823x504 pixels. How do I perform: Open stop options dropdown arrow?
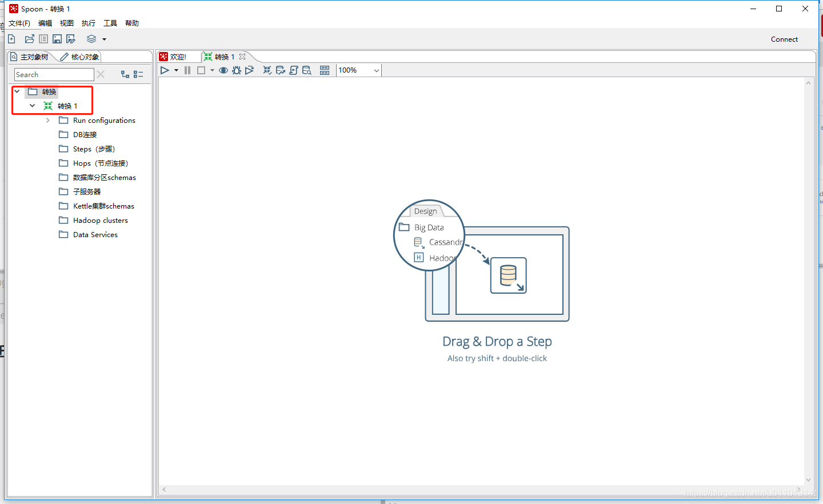point(212,70)
